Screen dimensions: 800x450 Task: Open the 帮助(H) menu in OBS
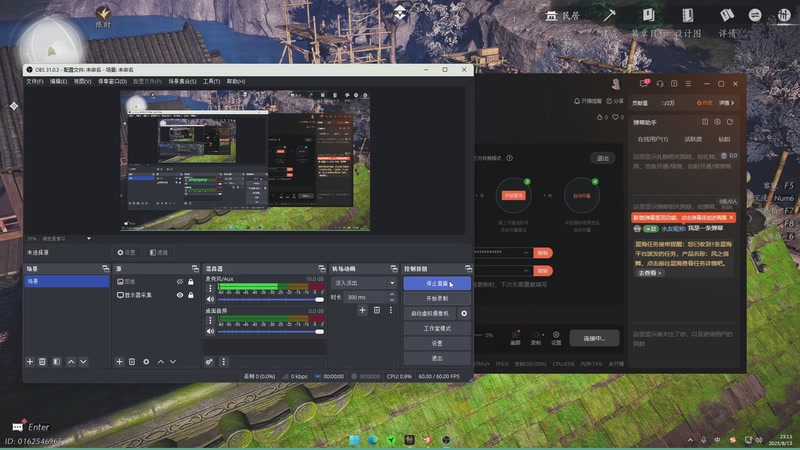[x=236, y=82]
